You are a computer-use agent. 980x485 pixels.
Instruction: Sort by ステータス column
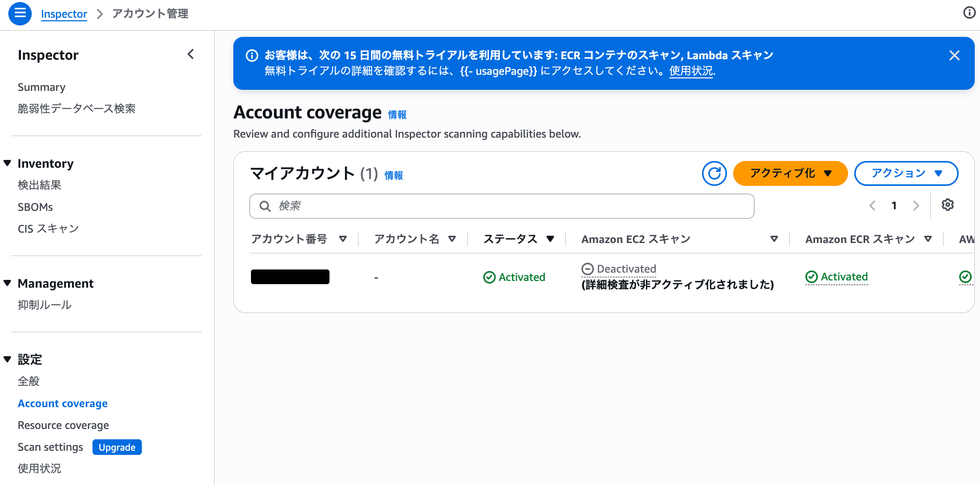click(550, 239)
